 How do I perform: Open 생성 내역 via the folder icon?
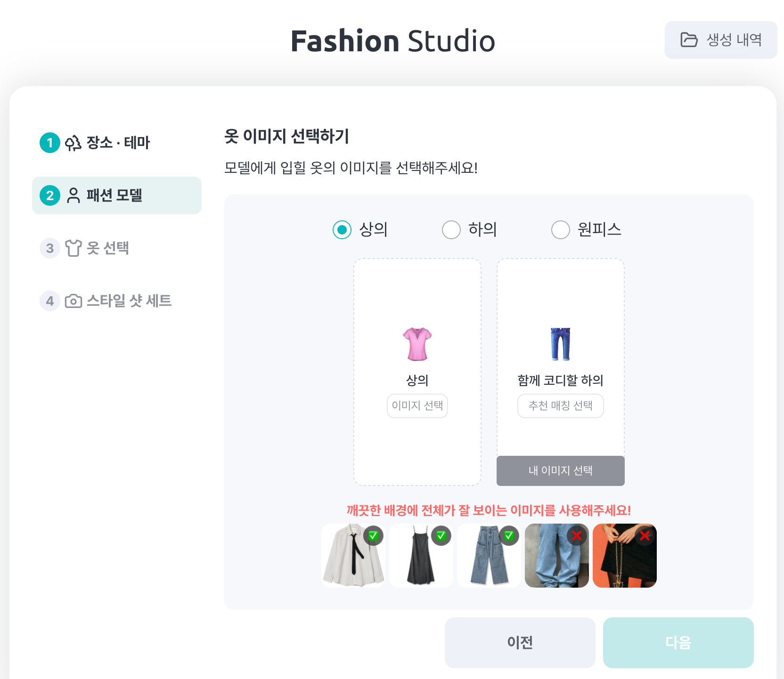(688, 40)
